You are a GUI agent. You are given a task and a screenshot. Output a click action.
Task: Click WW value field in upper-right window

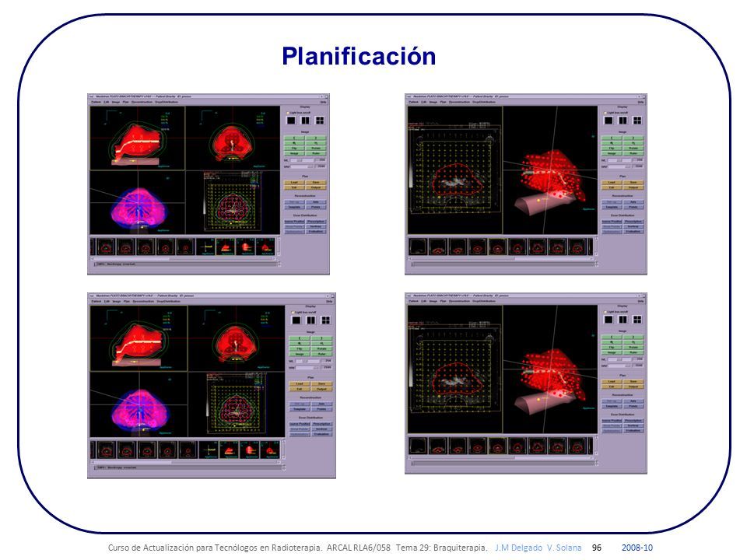pyautogui.click(x=638, y=166)
